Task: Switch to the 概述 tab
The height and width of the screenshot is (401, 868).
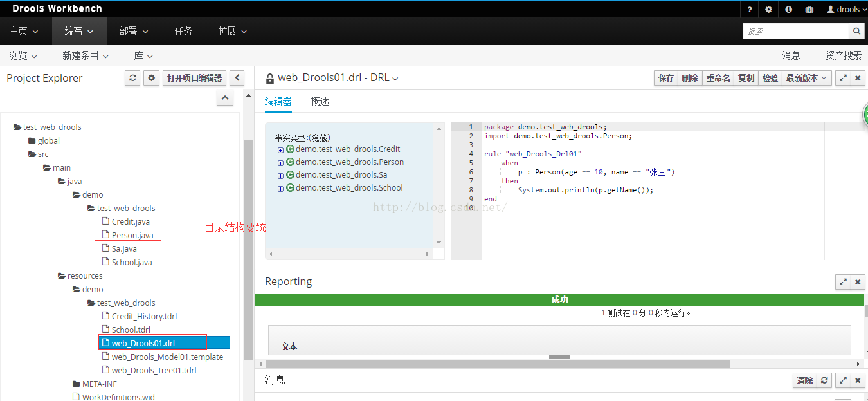Action: pyautogui.click(x=320, y=101)
